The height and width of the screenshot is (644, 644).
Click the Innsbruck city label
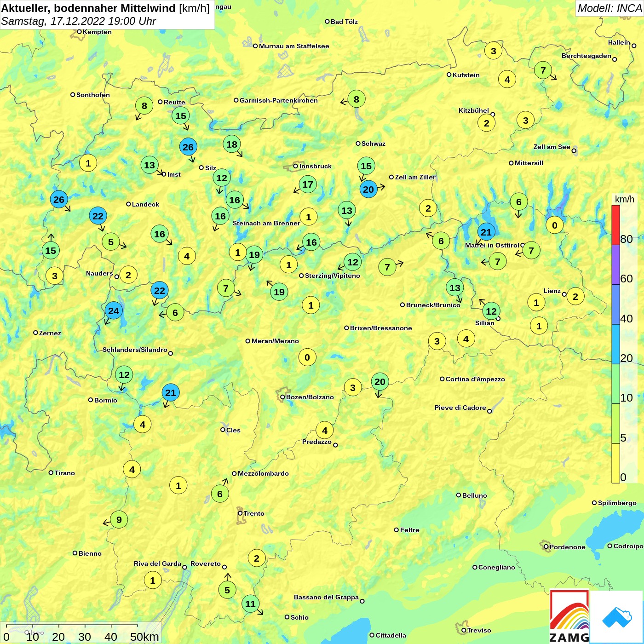316,166
